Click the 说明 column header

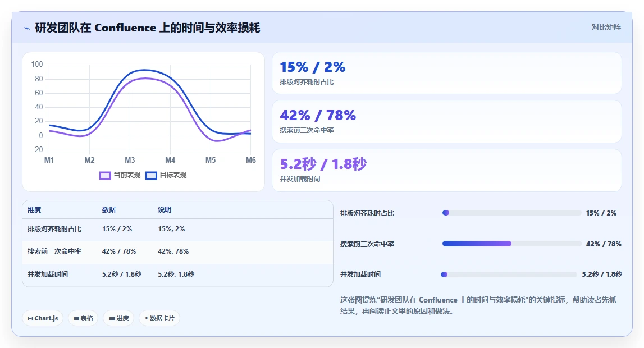coord(165,210)
